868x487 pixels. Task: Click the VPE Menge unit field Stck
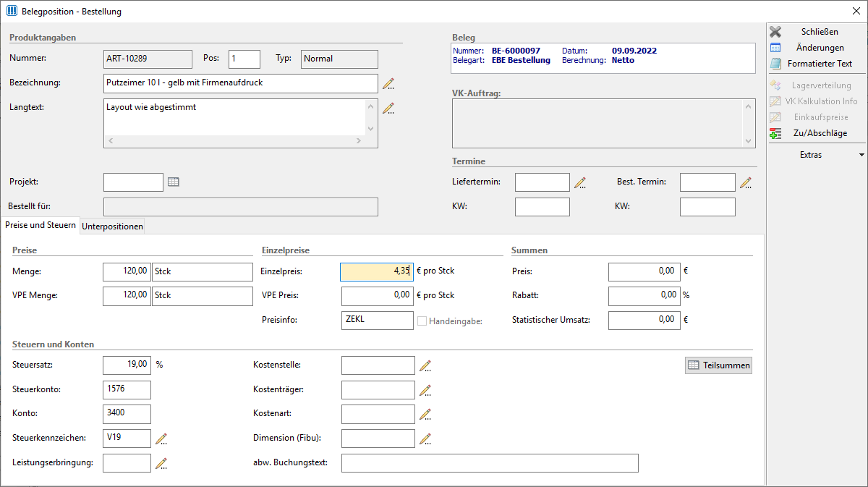point(203,296)
